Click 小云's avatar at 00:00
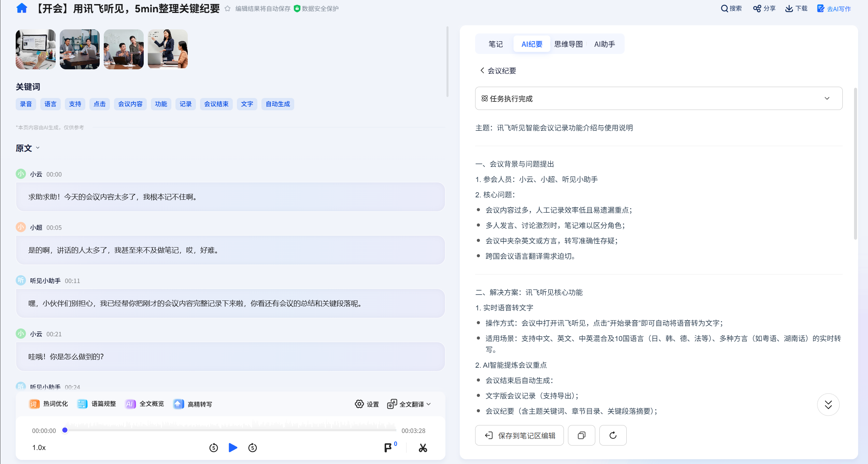Viewport: 868px width, 464px height. click(x=21, y=174)
